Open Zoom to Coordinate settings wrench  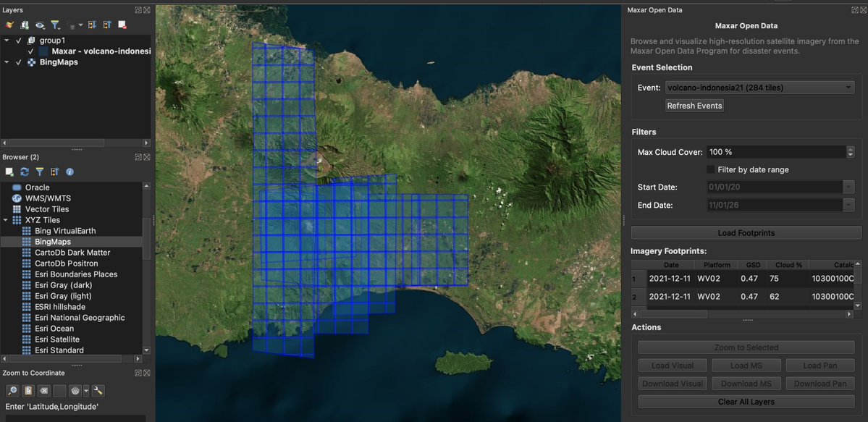click(x=98, y=391)
